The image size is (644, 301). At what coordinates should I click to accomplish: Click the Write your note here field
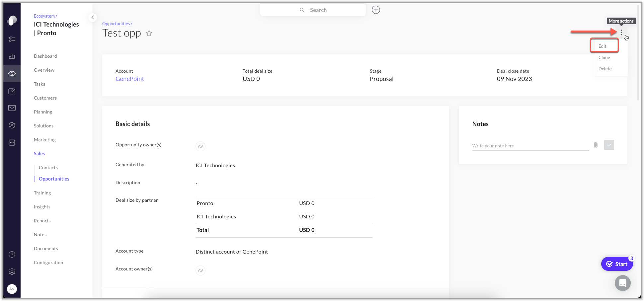point(530,146)
